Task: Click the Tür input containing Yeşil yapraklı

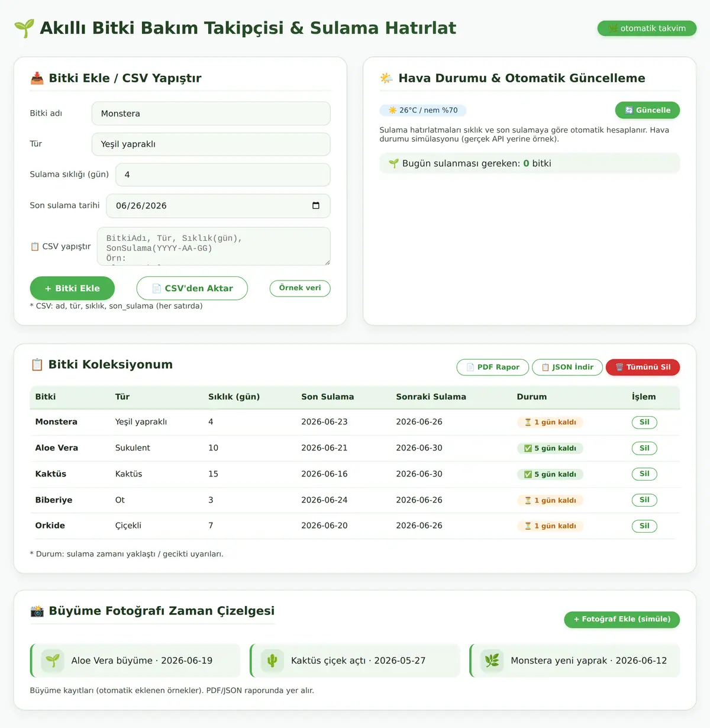Action: point(211,144)
